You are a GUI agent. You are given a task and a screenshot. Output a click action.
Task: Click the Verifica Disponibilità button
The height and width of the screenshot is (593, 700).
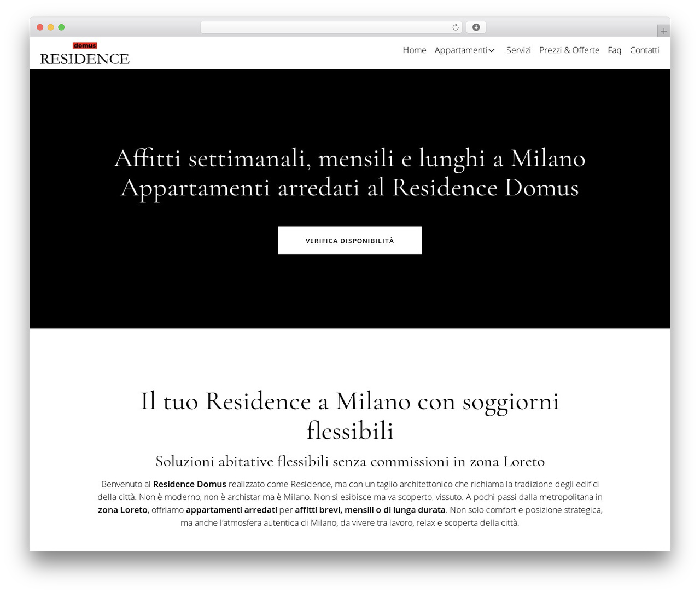tap(350, 241)
